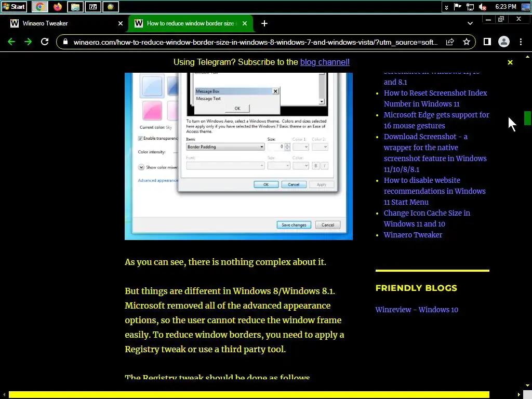Close the Winaero Tweaker tab
532x399 pixels.
(x=120, y=23)
